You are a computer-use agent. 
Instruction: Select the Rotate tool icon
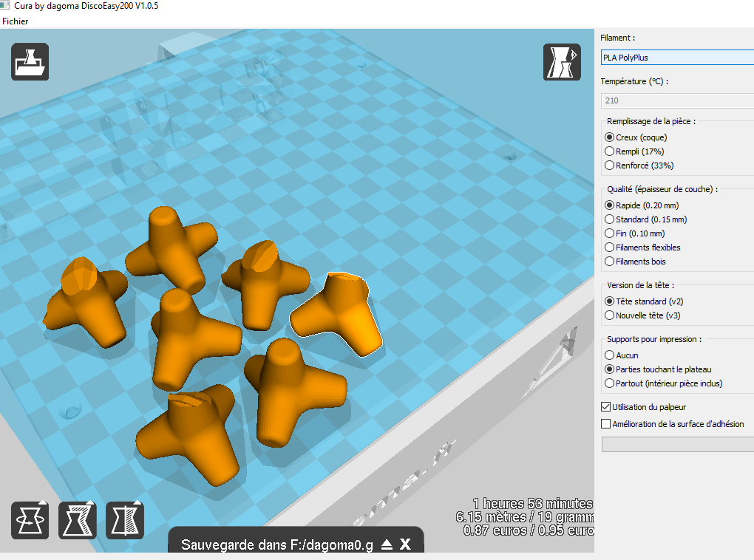coord(30,519)
